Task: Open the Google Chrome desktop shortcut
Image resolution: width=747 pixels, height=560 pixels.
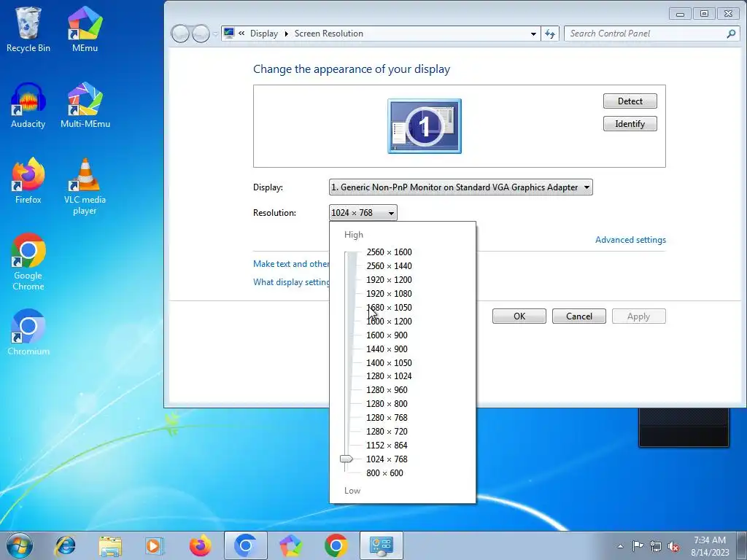Action: point(28,262)
